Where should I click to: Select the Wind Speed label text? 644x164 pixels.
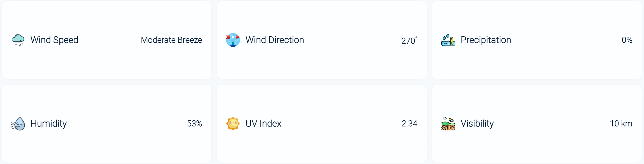pyautogui.click(x=54, y=40)
